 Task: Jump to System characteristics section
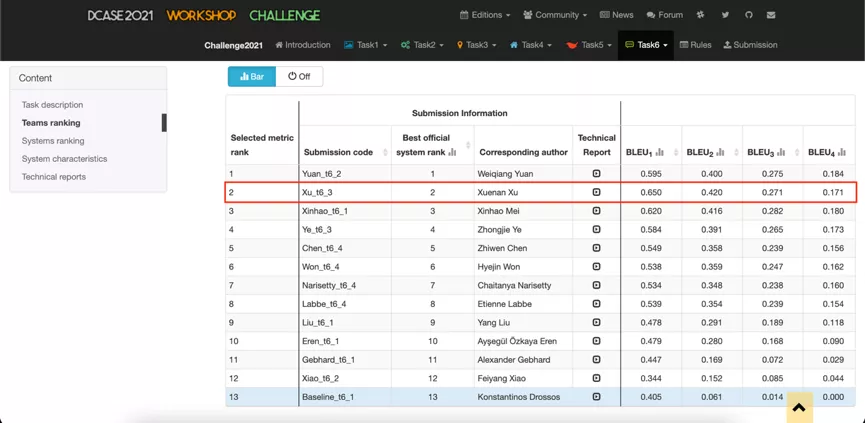click(x=65, y=159)
